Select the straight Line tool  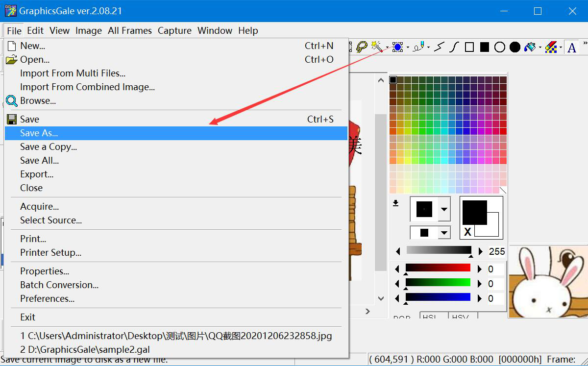(439, 47)
